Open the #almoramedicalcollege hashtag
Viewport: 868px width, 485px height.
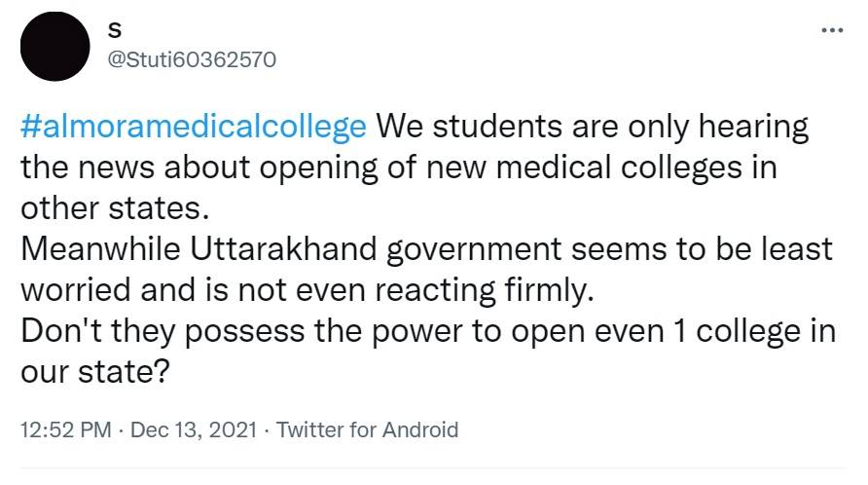coord(193,127)
